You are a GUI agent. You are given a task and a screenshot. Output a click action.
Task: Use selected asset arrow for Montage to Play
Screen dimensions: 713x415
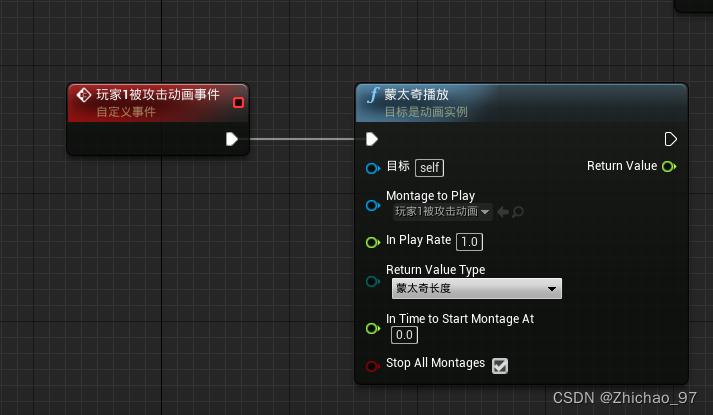[x=503, y=211]
